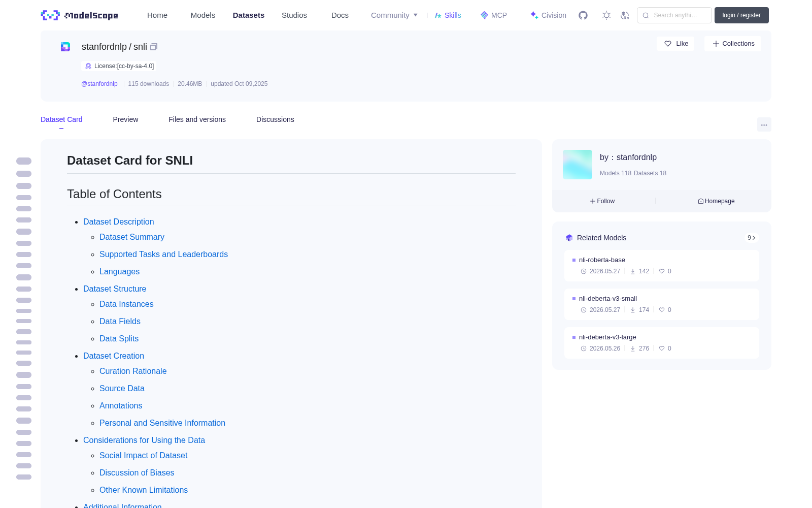
Task: Click the clock icon on nli-deberta-v3-large
Action: [x=584, y=348]
